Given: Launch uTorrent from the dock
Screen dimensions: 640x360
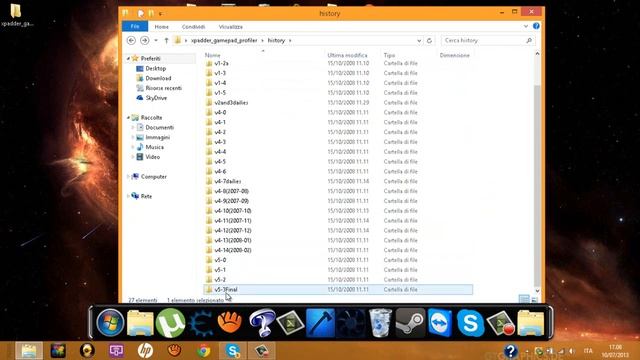Looking at the screenshot, I should (170, 322).
